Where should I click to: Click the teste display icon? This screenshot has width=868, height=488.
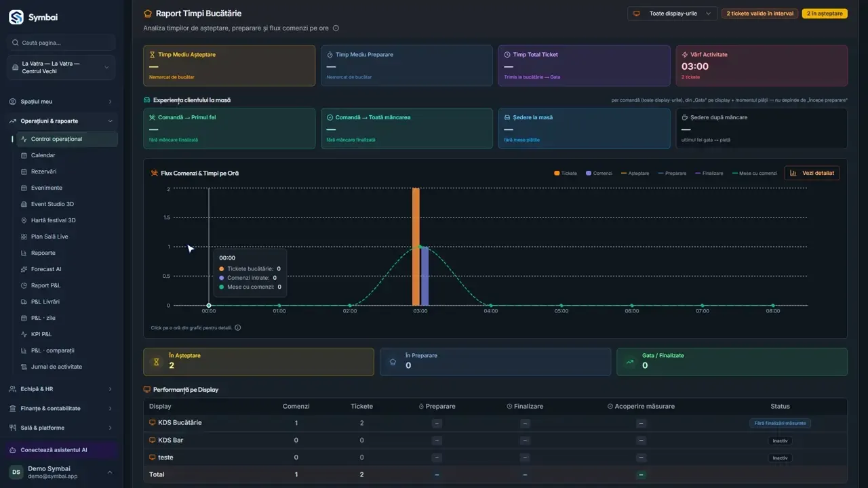[153, 457]
